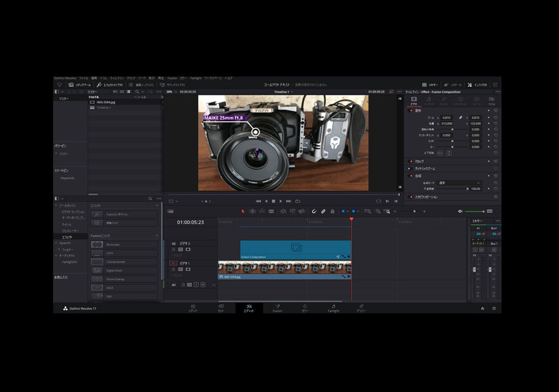The height and width of the screenshot is (392, 559).
Task: Click the stop playback button
Action: [273, 201]
